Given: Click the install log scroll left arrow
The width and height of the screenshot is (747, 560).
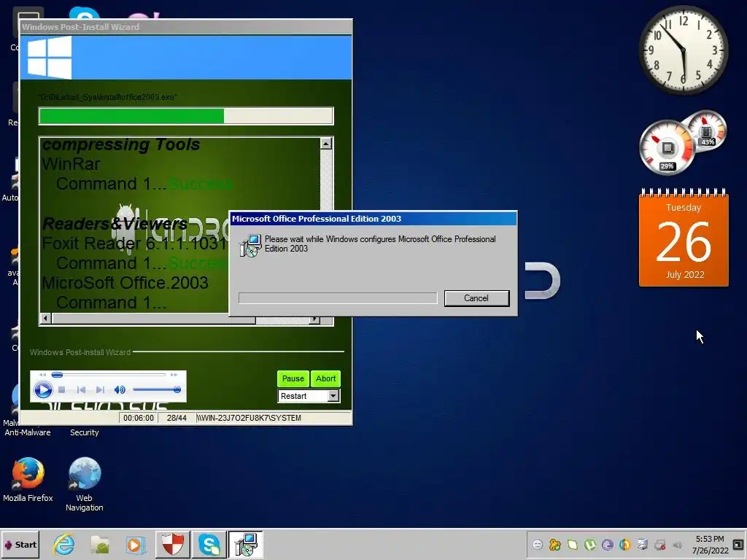Looking at the screenshot, I should (46, 319).
